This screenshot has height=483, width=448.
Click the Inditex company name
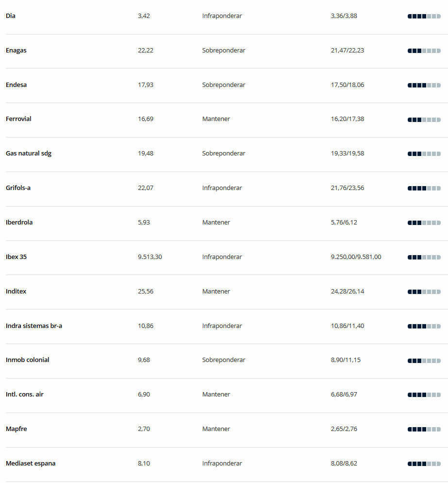(x=16, y=292)
